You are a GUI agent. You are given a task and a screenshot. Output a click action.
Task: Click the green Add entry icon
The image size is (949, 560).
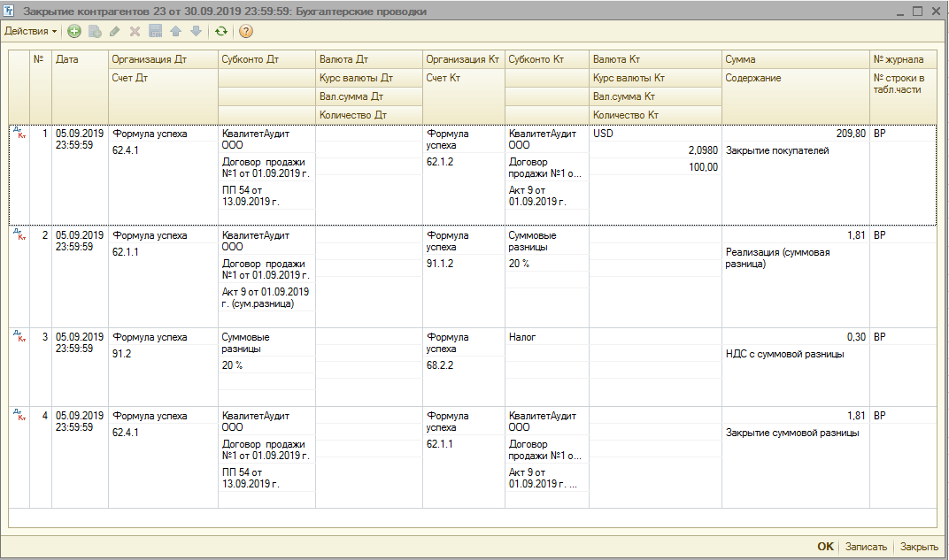pyautogui.click(x=74, y=31)
